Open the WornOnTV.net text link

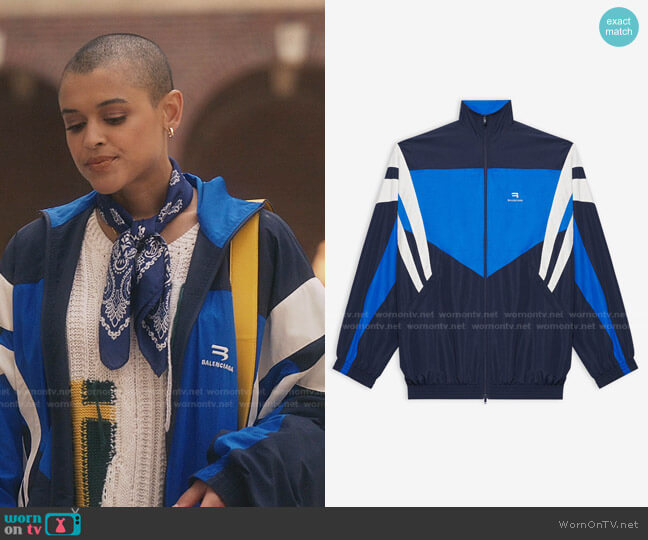(x=598, y=524)
